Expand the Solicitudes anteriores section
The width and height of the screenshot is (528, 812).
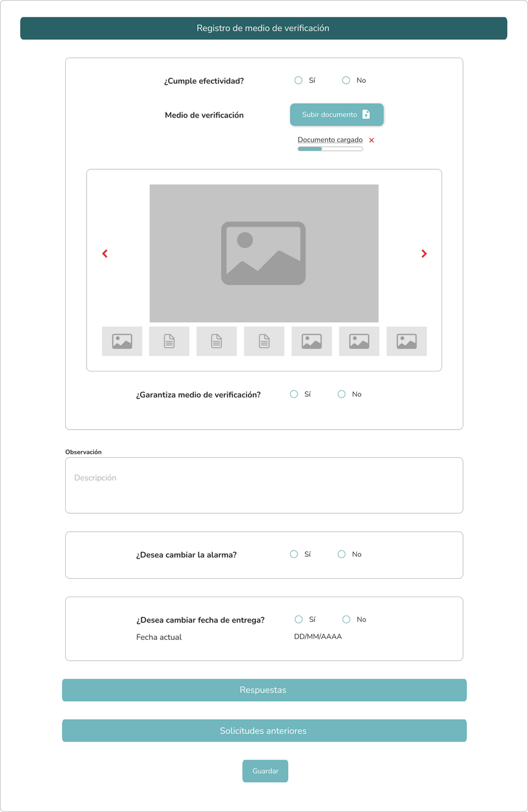(x=264, y=731)
